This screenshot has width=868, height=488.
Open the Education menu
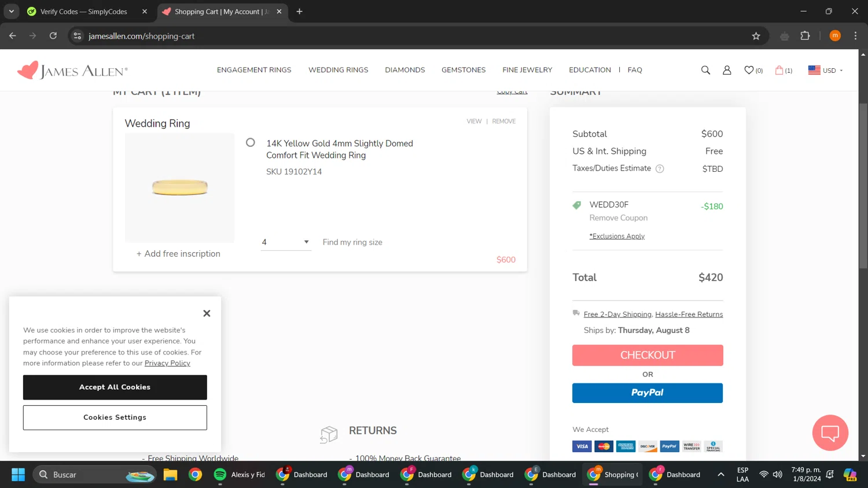tap(590, 70)
